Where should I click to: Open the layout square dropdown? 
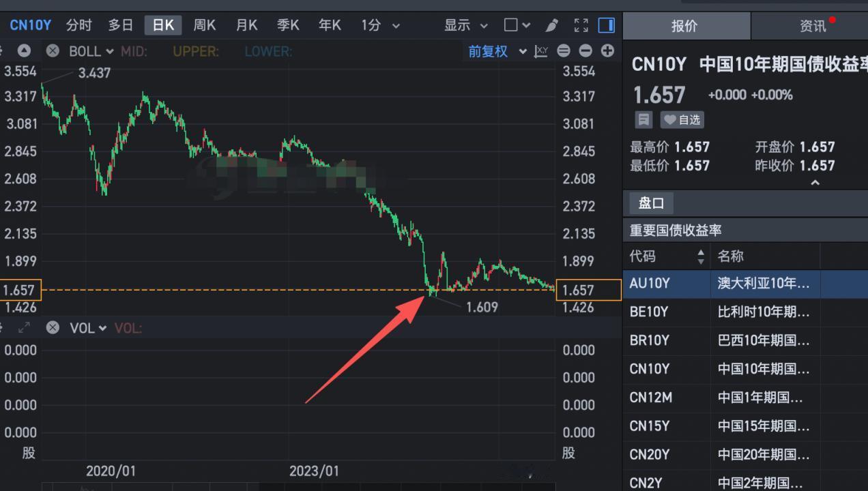pyautogui.click(x=517, y=26)
